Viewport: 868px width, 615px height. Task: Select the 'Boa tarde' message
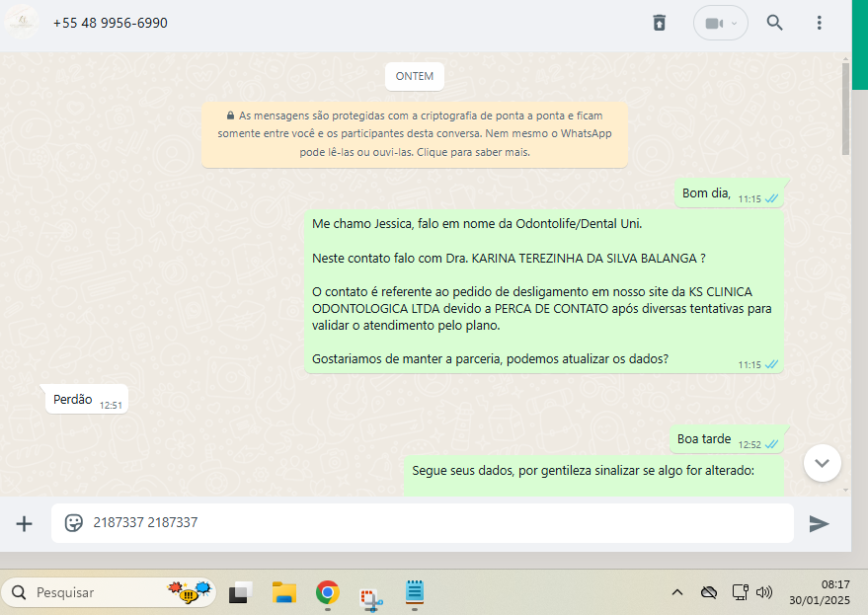pos(728,439)
